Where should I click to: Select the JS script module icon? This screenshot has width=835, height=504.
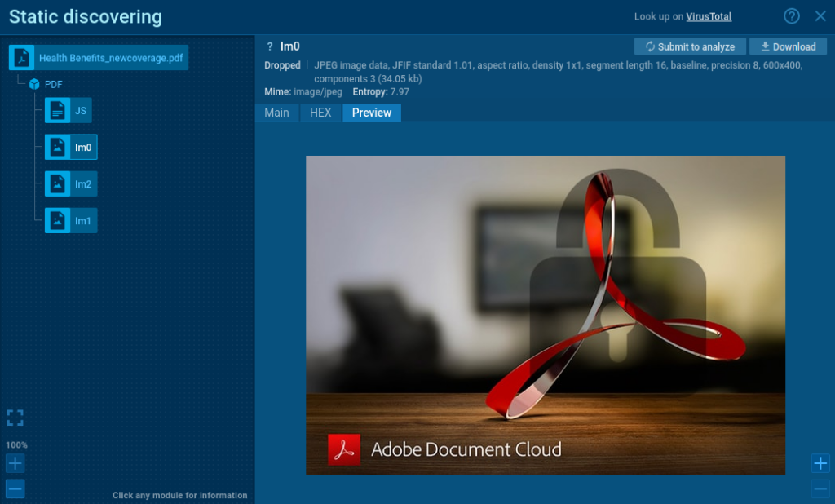click(57, 110)
